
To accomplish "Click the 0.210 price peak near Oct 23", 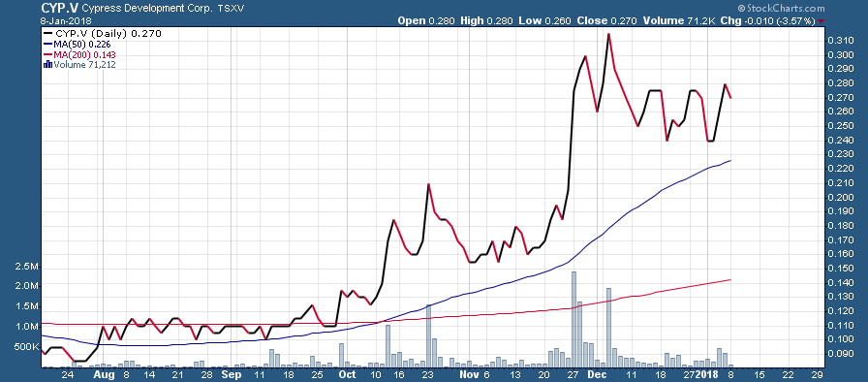I will tap(429, 184).
